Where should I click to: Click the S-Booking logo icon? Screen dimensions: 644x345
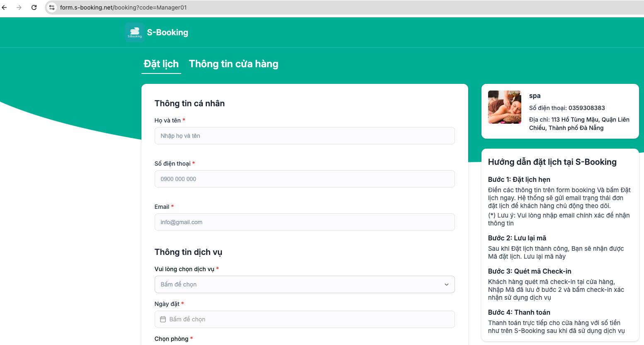click(135, 32)
